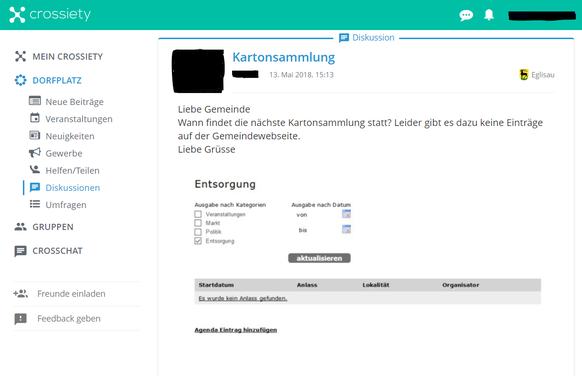
Task: Click the Eglisau coat of arms icon
Action: click(523, 75)
